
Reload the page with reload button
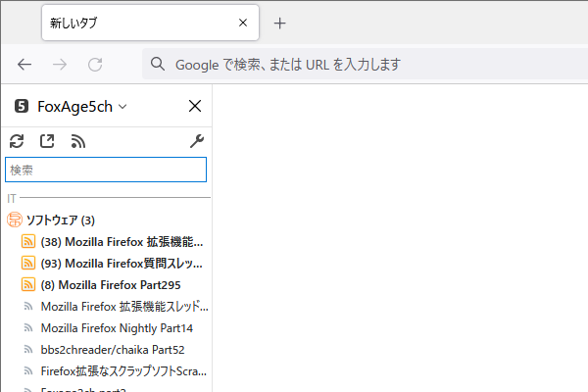click(95, 65)
